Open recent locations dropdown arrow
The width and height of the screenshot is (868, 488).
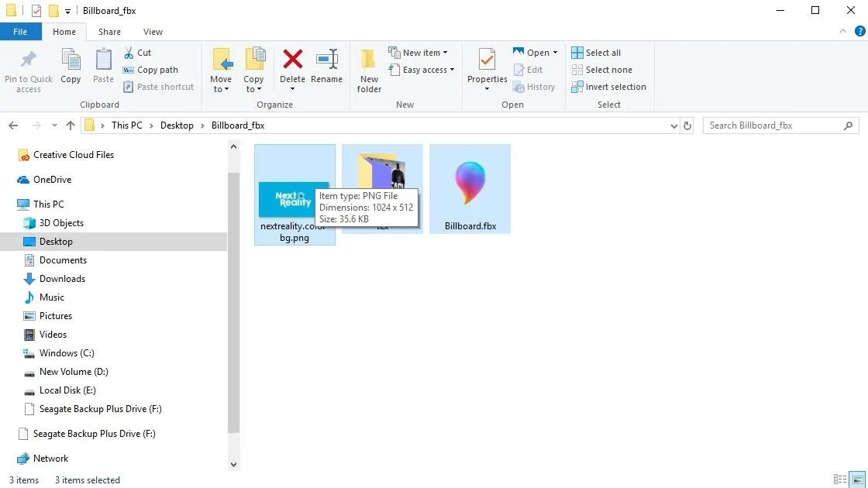tap(54, 125)
